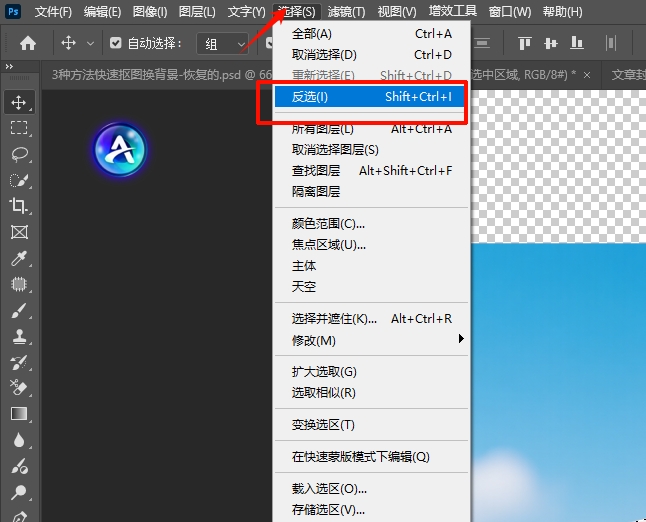Select the Crop tool
The height and width of the screenshot is (522, 646).
(18, 206)
